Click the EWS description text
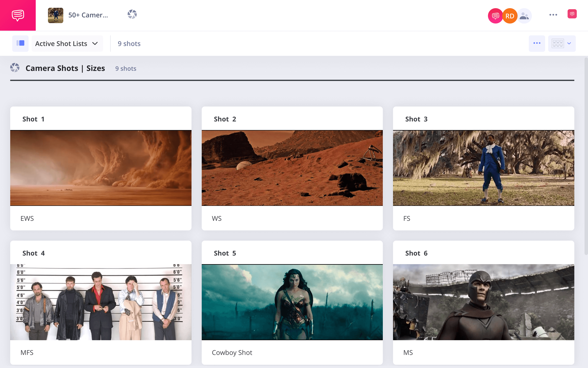The image size is (588, 368). (27, 218)
